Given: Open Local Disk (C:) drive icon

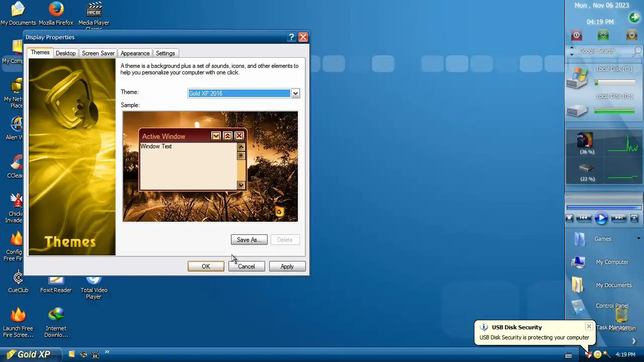Looking at the screenshot, I should tap(577, 77).
